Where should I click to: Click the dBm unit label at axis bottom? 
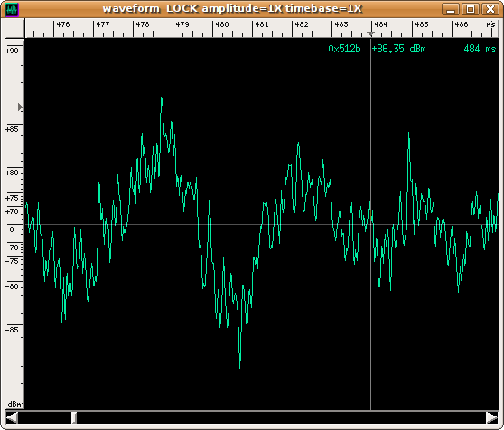coord(15,404)
